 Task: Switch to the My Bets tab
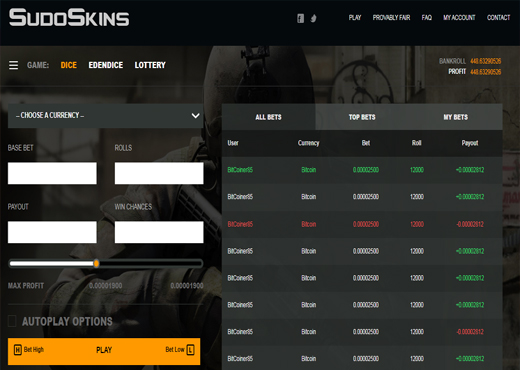[x=456, y=117]
